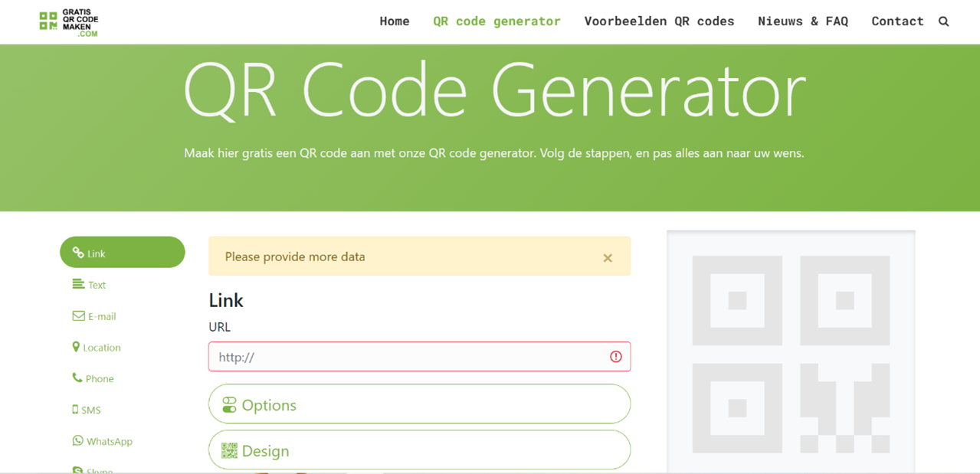
Task: Expand the Options section
Action: click(x=419, y=404)
